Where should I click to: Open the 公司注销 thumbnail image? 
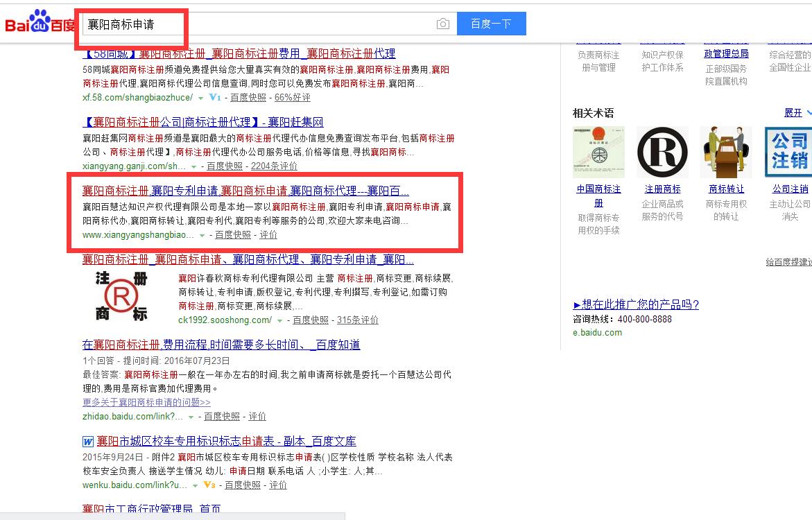pyautogui.click(x=788, y=153)
